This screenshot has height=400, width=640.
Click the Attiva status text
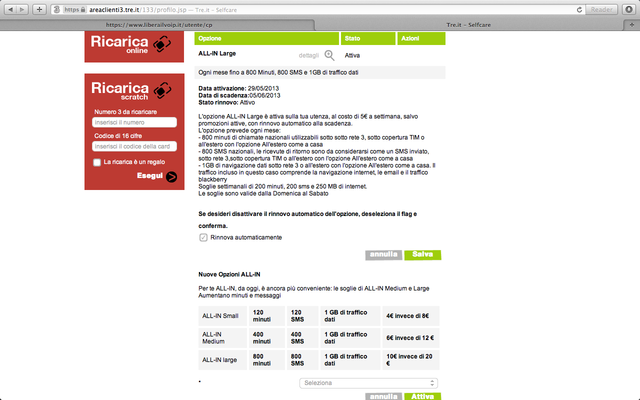pyautogui.click(x=352, y=56)
